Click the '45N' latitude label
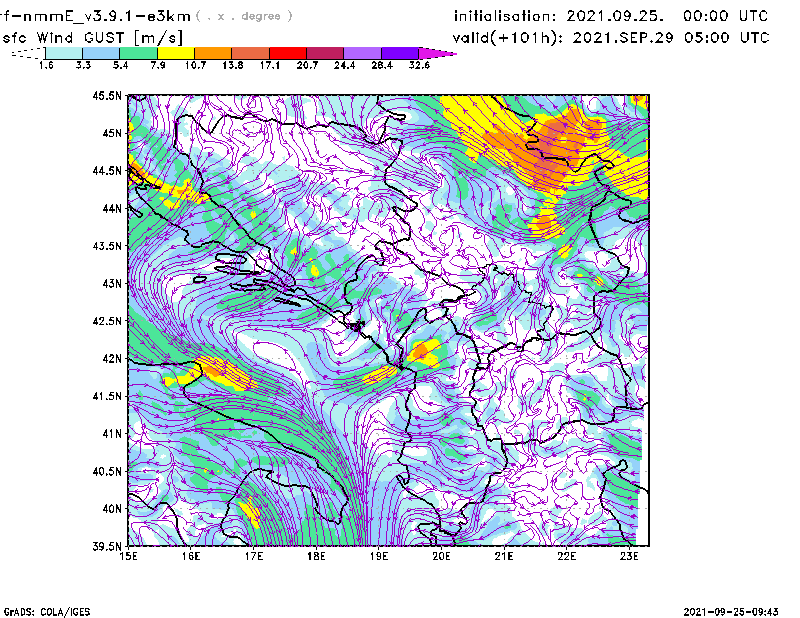The image size is (800, 618). 112,133
